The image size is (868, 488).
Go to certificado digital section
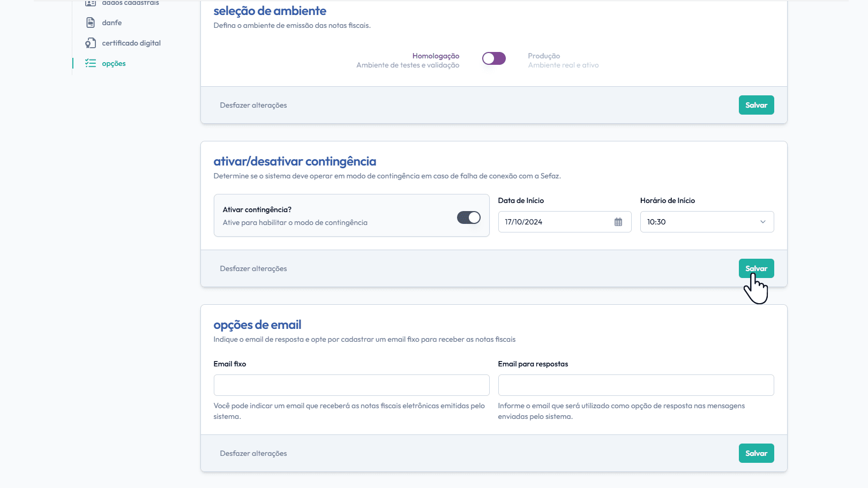[x=131, y=43]
